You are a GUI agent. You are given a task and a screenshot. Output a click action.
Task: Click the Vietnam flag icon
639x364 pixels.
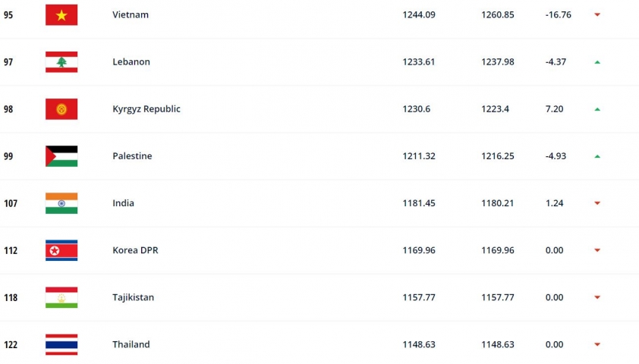pyautogui.click(x=61, y=15)
